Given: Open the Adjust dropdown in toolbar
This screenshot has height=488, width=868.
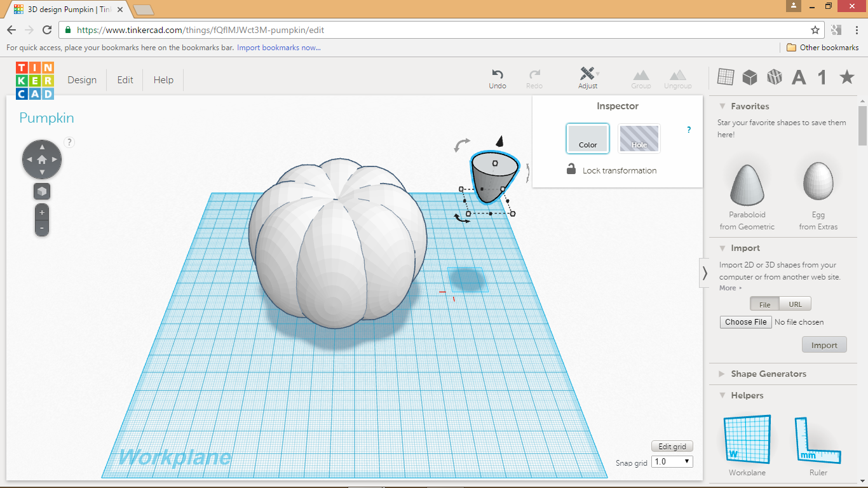Looking at the screenshot, I should [588, 77].
